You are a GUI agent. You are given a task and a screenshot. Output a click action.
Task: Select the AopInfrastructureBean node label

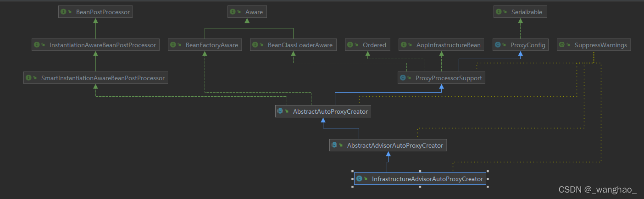(x=448, y=45)
